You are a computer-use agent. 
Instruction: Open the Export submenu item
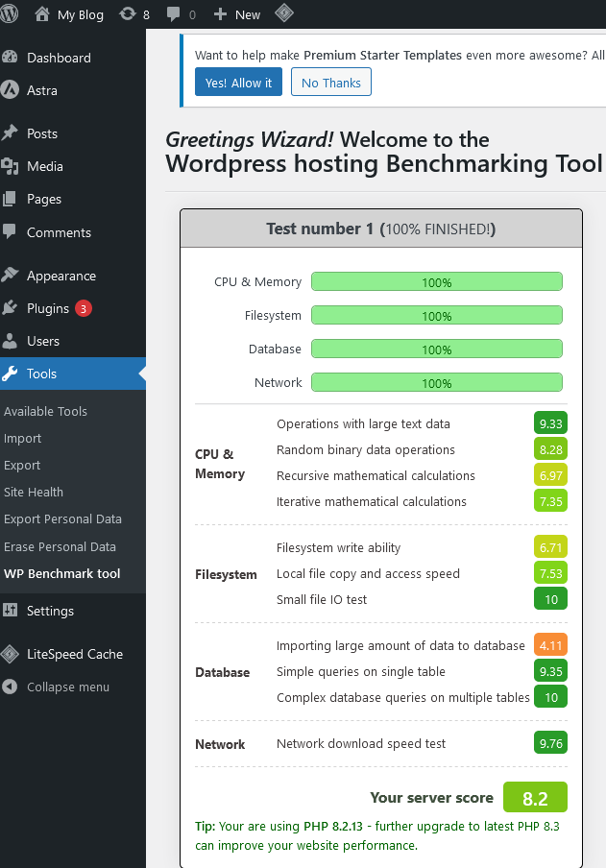click(x=21, y=466)
